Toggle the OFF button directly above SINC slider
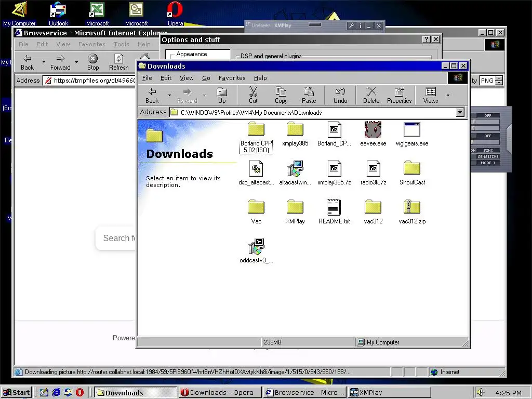The image size is (532, 399). click(x=487, y=136)
